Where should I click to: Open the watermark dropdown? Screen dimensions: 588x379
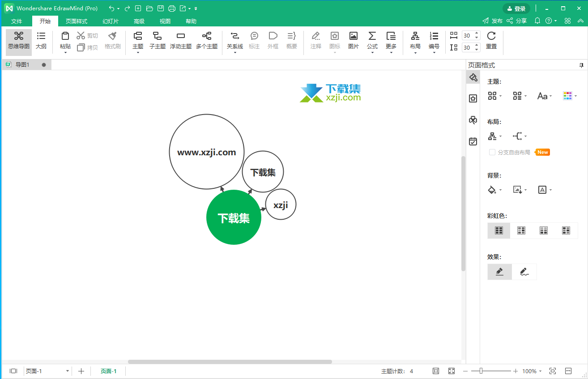545,190
